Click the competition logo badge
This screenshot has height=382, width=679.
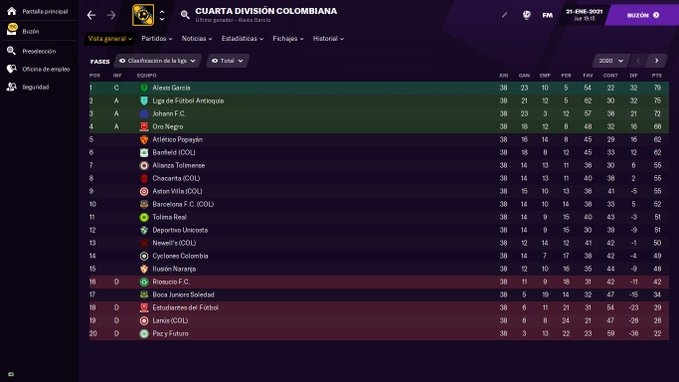click(x=143, y=15)
